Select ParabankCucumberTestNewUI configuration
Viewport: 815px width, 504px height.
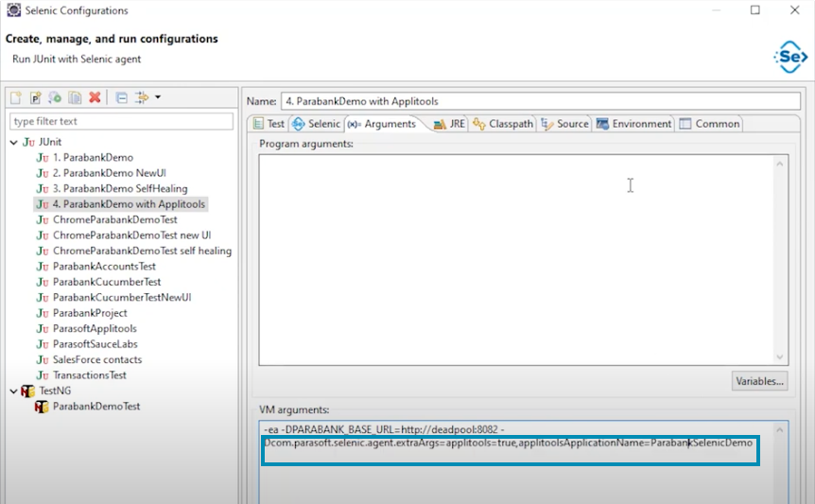tap(122, 298)
